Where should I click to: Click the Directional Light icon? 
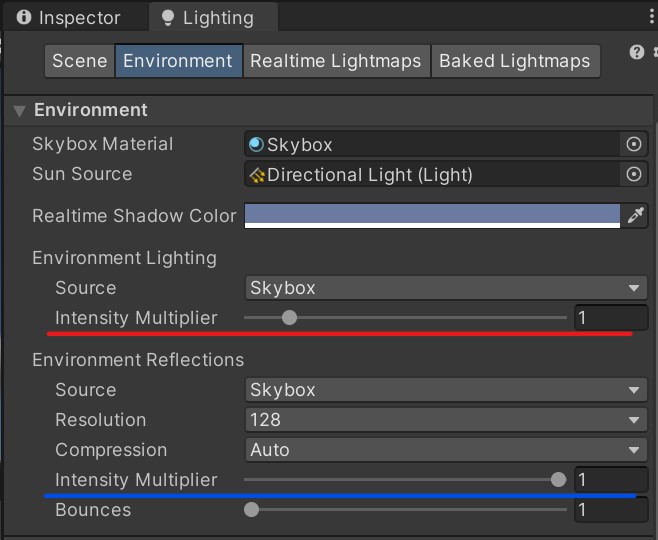(x=257, y=175)
